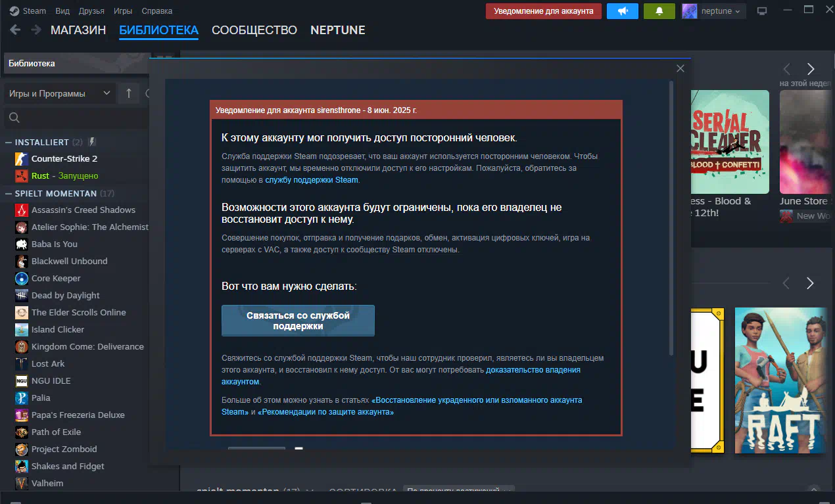Image resolution: width=835 pixels, height=504 pixels.
Task: Click the Blackwell Unbound icon
Action: point(22,262)
